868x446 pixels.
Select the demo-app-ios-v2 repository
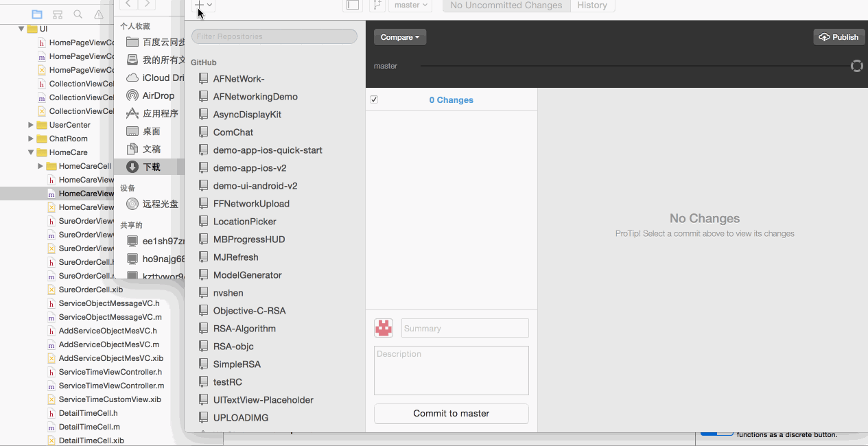point(250,168)
